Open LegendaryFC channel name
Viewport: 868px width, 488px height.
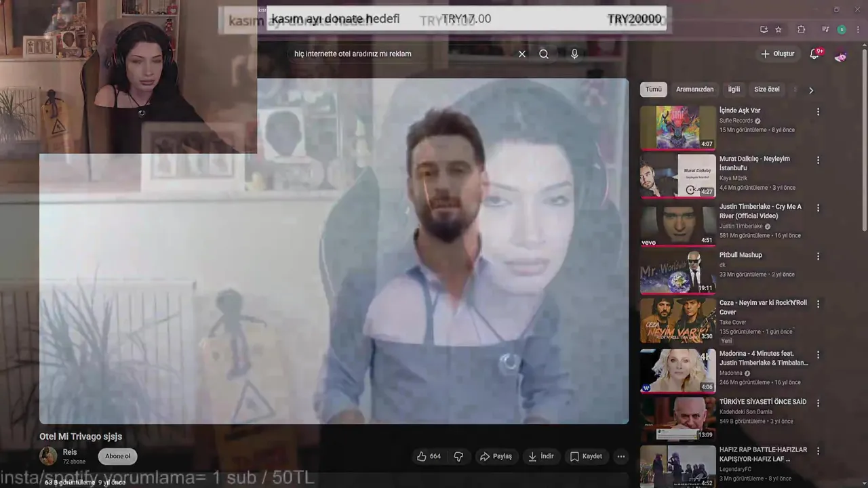pyautogui.click(x=736, y=469)
